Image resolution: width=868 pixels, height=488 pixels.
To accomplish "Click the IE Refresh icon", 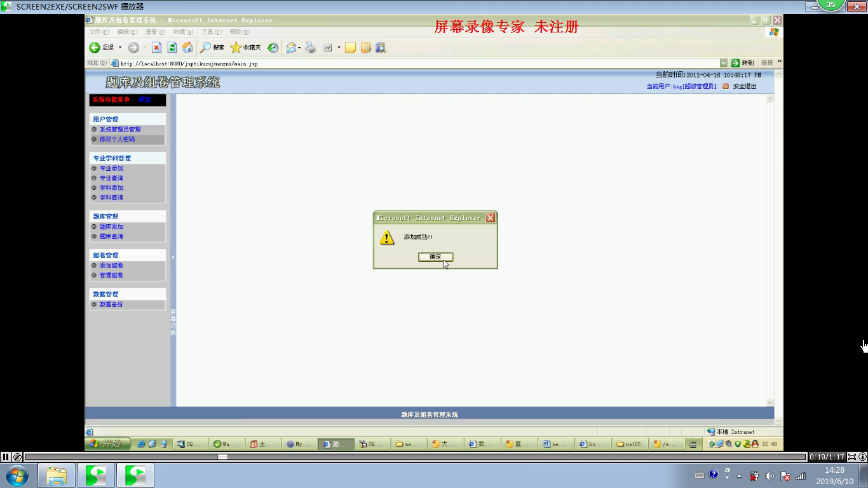I will (172, 48).
